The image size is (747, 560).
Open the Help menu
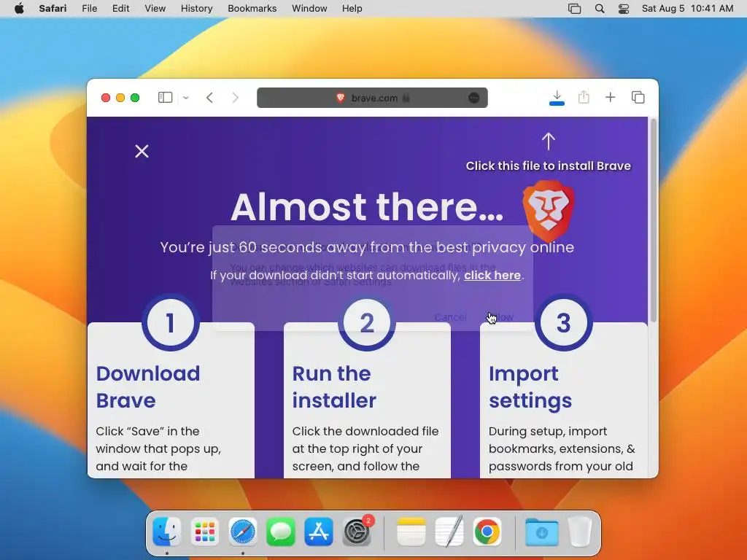[x=352, y=9]
